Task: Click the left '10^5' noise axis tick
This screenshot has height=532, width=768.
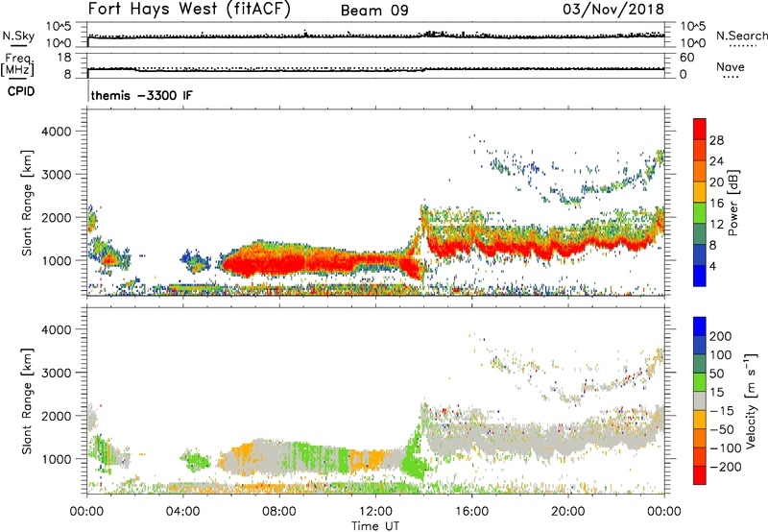Action: 59,26
